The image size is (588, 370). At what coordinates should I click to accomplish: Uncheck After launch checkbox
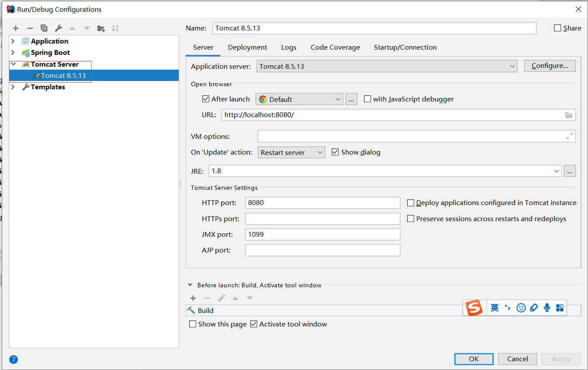tap(206, 99)
